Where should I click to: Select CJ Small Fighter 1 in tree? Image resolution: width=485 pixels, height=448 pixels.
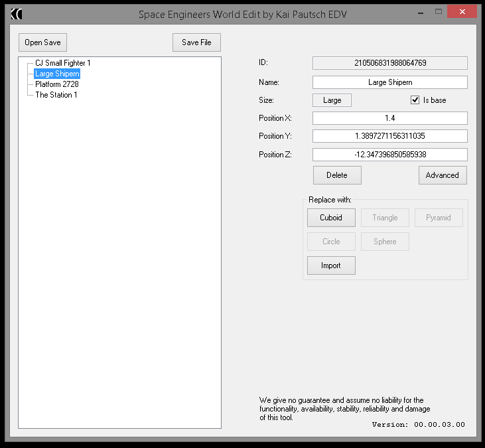pos(63,63)
